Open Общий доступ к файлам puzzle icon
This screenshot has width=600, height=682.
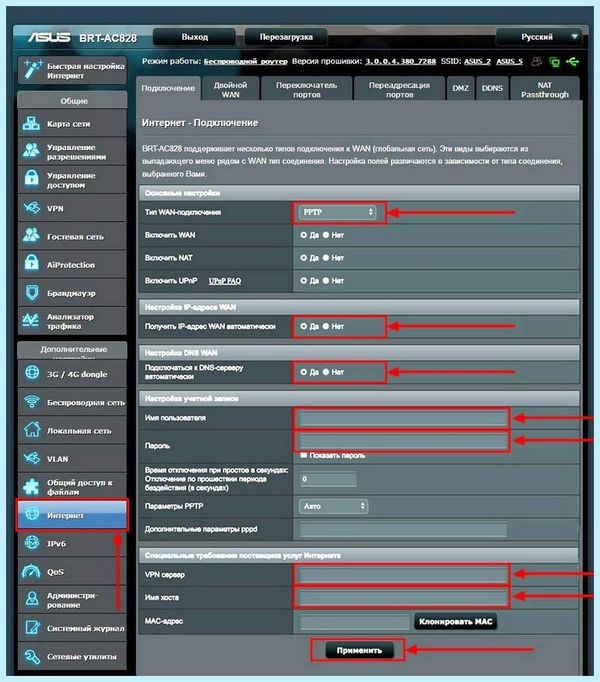[x=31, y=487]
